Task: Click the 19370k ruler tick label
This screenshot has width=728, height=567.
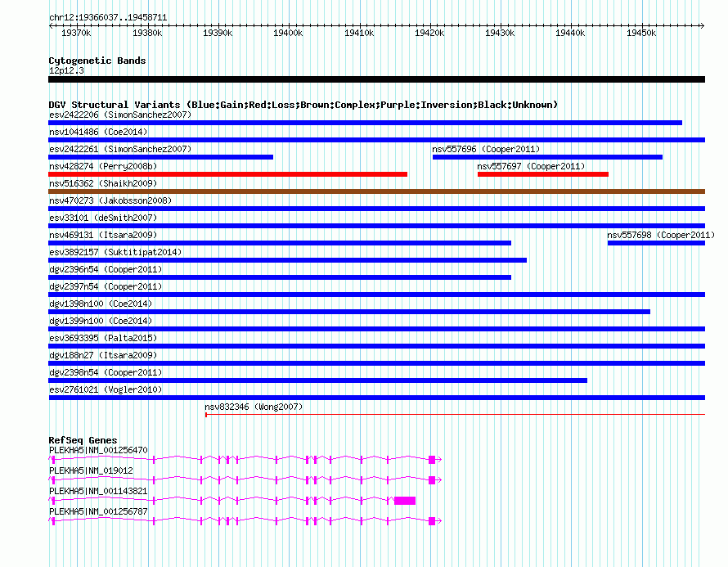Action: pyautogui.click(x=76, y=33)
